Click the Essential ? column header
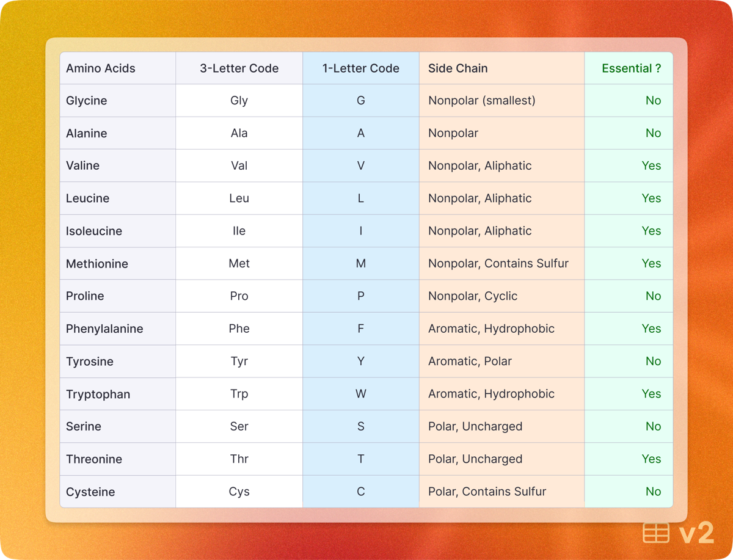The image size is (733, 560). pyautogui.click(x=629, y=68)
